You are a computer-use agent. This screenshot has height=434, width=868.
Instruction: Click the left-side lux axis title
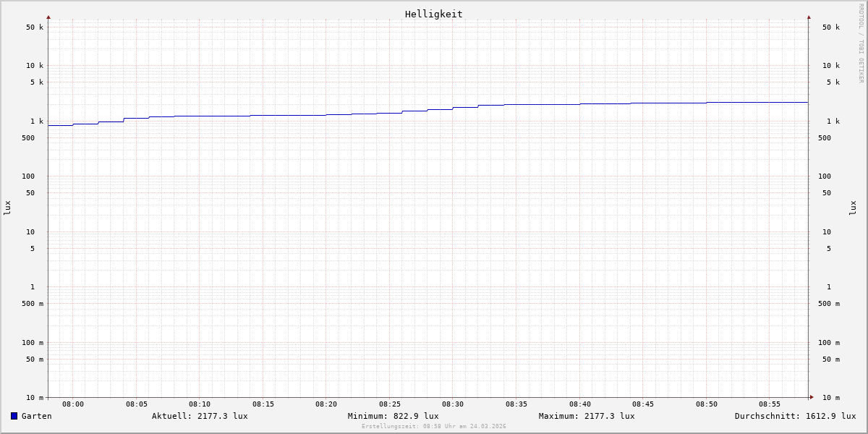(7, 208)
